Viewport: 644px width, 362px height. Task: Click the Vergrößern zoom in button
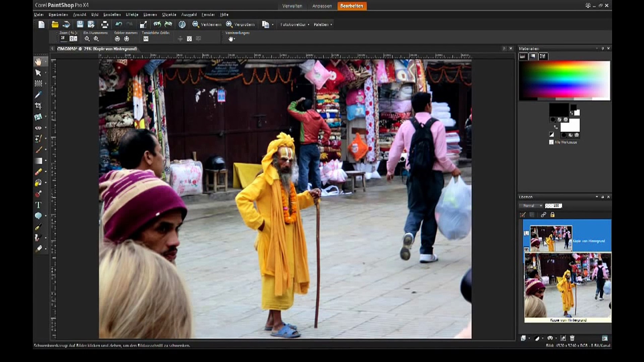pos(240,24)
